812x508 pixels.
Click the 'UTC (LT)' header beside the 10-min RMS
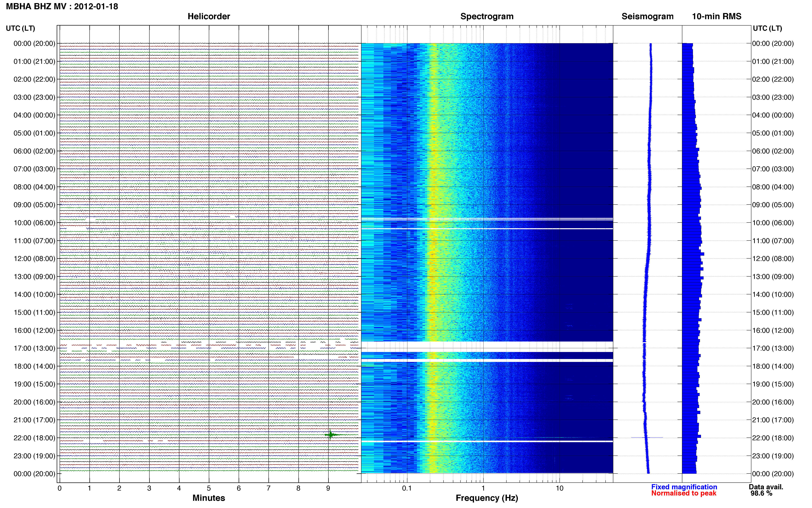coord(767,28)
